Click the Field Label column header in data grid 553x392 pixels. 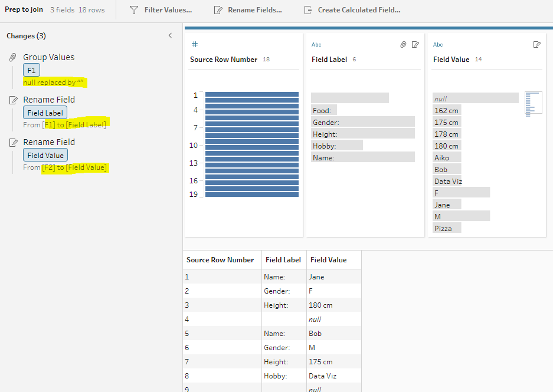[283, 260]
